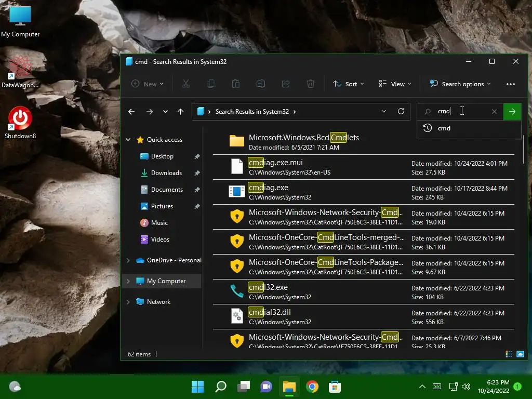
Task: Open clock and date in taskbar
Action: [494, 387]
